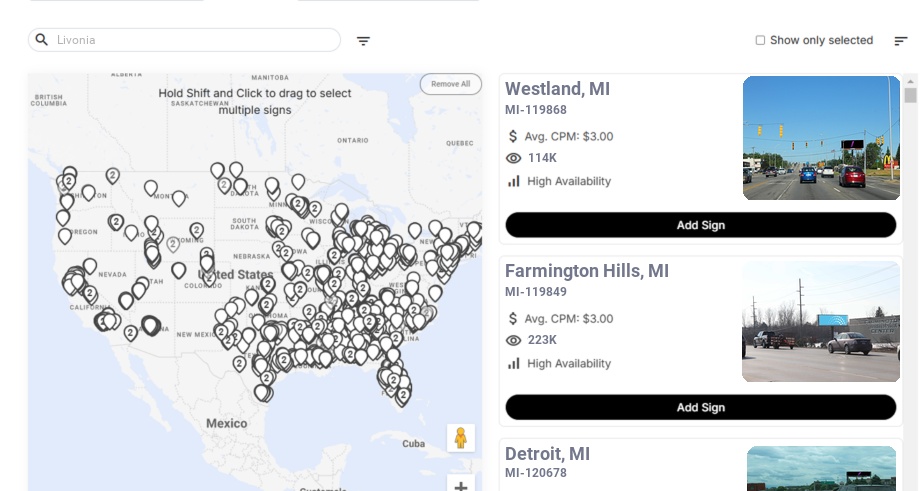The image size is (920, 491).
Task: Focus the Livonia search field
Action: 195,40
